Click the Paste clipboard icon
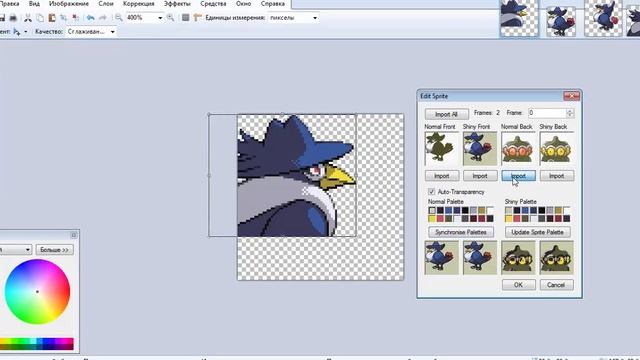The image size is (640, 360). (52, 18)
